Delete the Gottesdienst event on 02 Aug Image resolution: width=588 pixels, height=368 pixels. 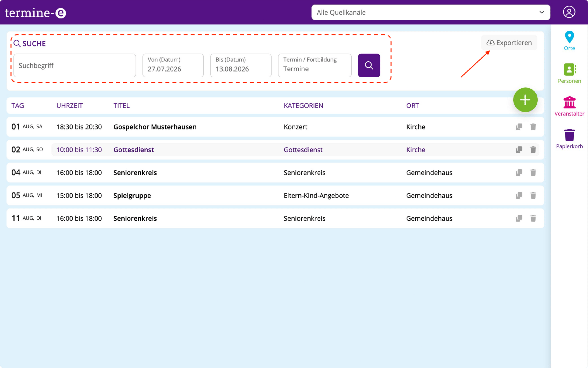point(533,150)
